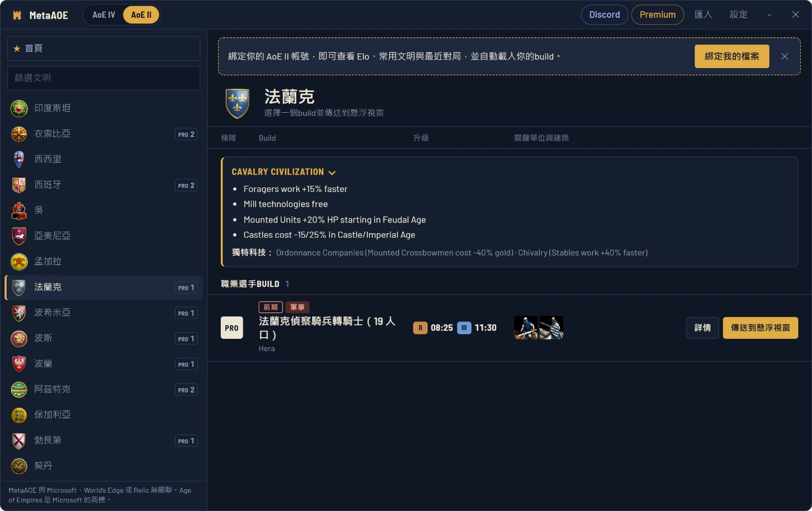Dismiss the account binding banner
The width and height of the screenshot is (812, 511).
[x=785, y=56]
